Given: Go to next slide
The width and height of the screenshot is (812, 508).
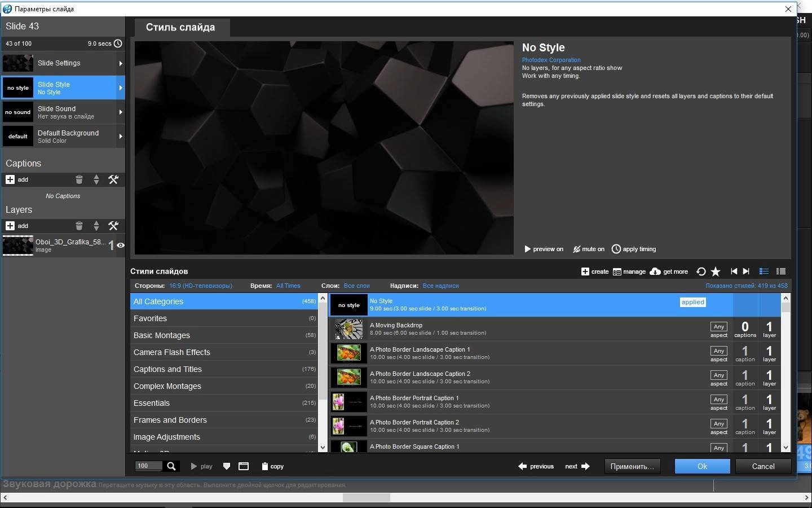Looking at the screenshot, I should point(577,466).
